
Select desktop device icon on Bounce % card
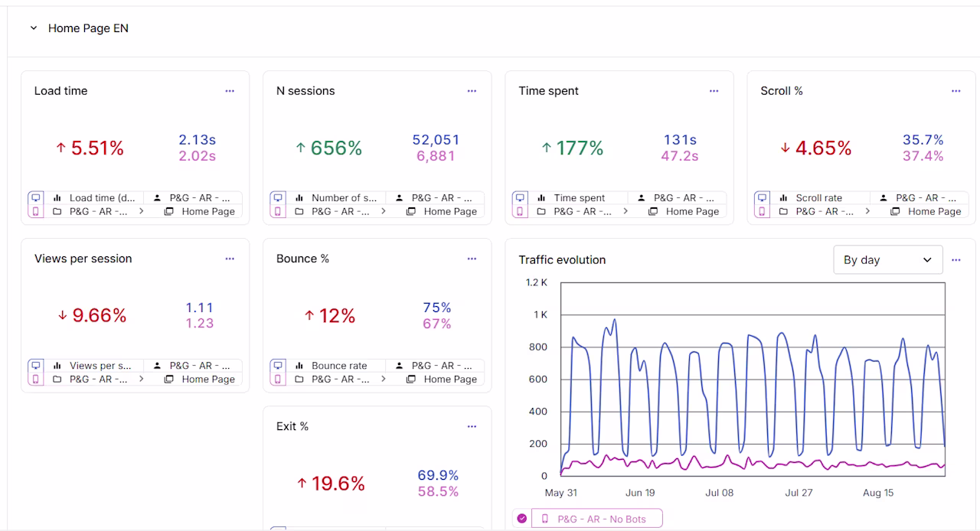point(277,365)
